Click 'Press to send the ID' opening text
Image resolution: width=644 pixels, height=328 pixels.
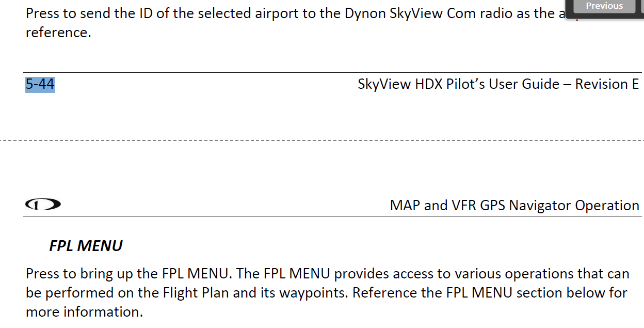tap(89, 13)
